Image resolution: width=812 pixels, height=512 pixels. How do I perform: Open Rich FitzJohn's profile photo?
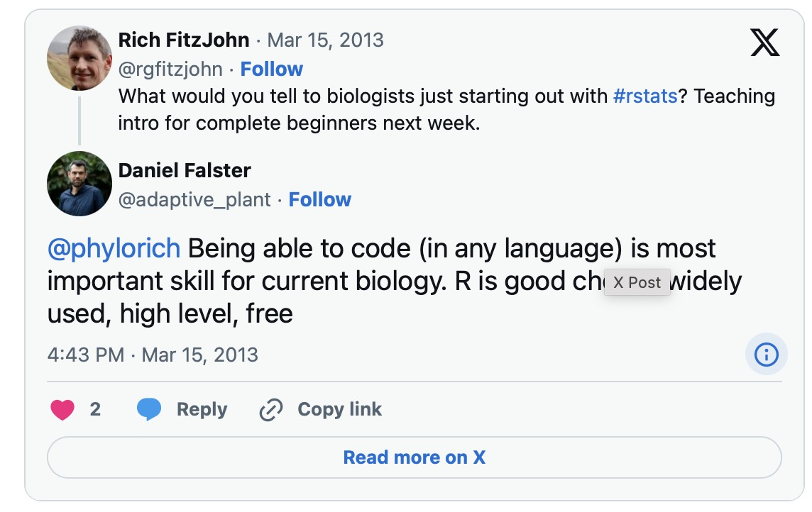click(x=79, y=58)
